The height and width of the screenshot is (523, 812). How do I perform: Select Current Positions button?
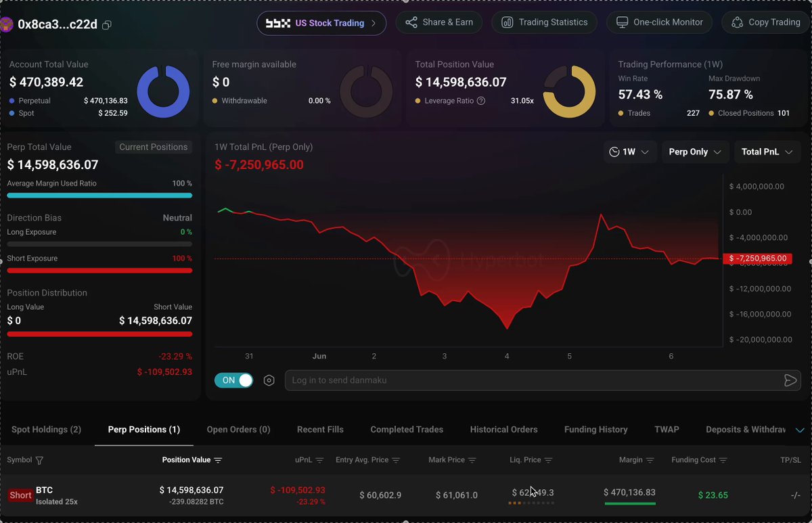click(154, 147)
